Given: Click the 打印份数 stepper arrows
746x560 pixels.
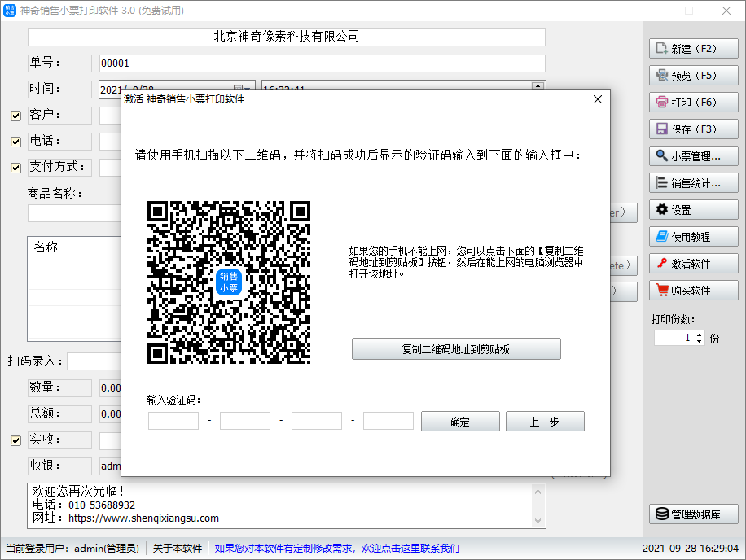Looking at the screenshot, I should click(699, 338).
